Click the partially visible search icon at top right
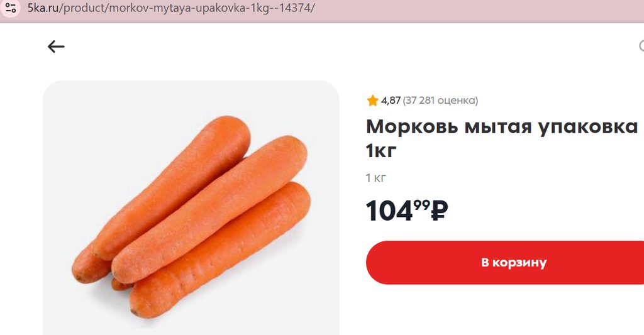The image size is (644, 335). point(641,46)
